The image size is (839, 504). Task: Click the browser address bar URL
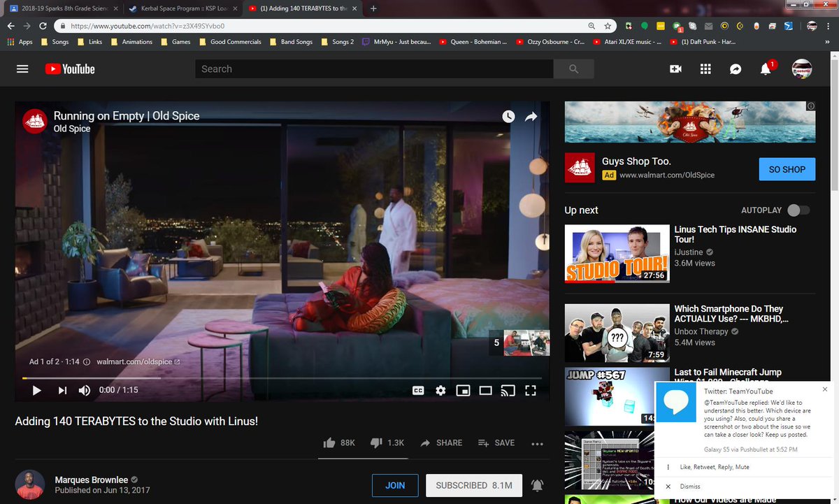point(147,26)
